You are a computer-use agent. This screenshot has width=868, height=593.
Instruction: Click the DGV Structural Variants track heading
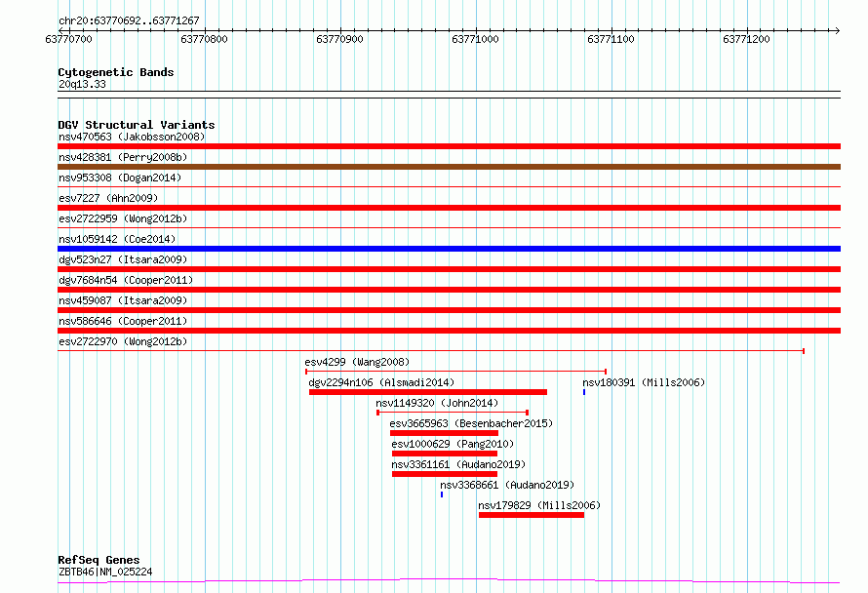click(x=137, y=125)
